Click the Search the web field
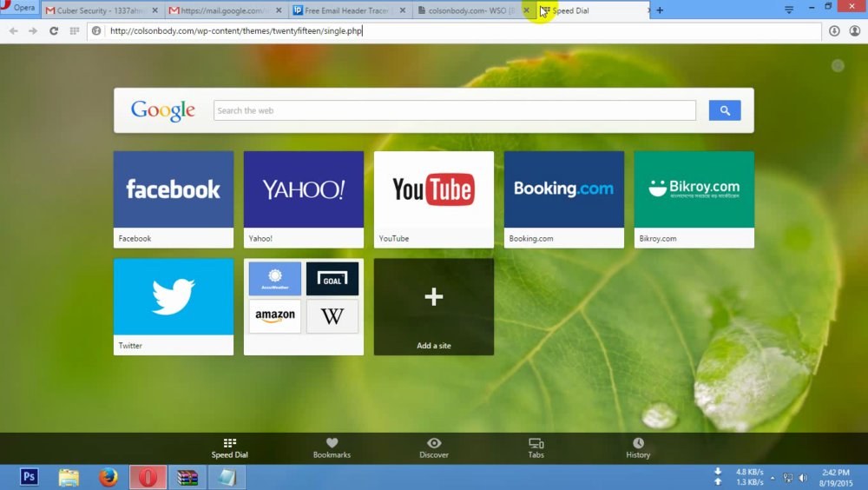This screenshot has height=490, width=868. click(x=455, y=110)
